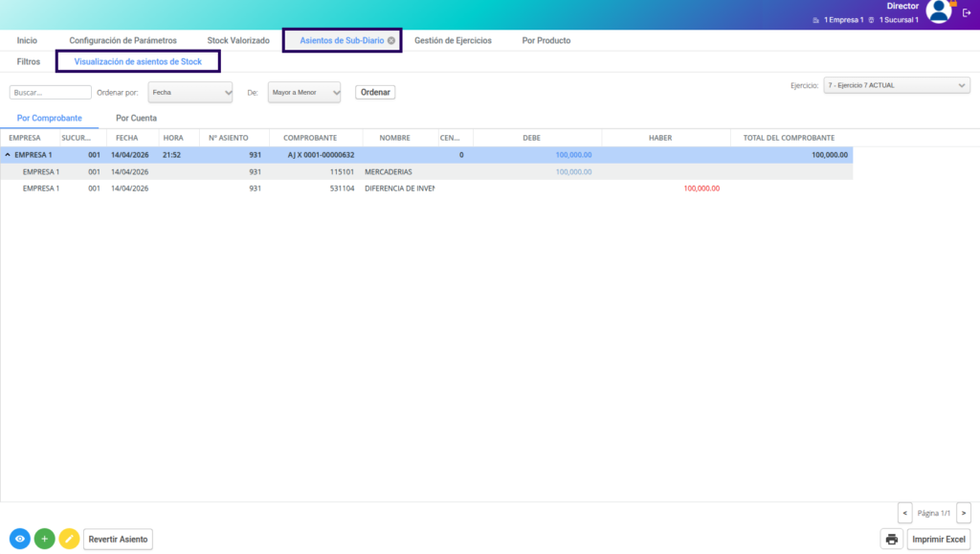Click the blue eye view icon
This screenshot has width=980, height=554.
point(19,539)
